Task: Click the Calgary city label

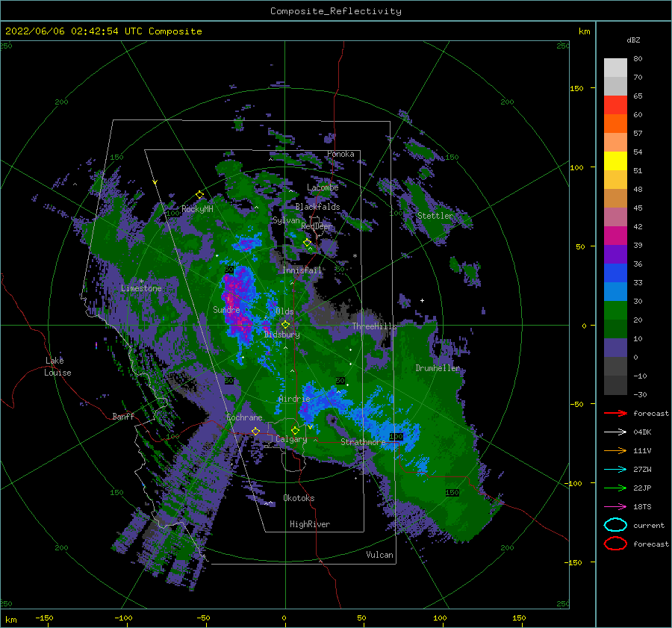Action: (x=291, y=439)
